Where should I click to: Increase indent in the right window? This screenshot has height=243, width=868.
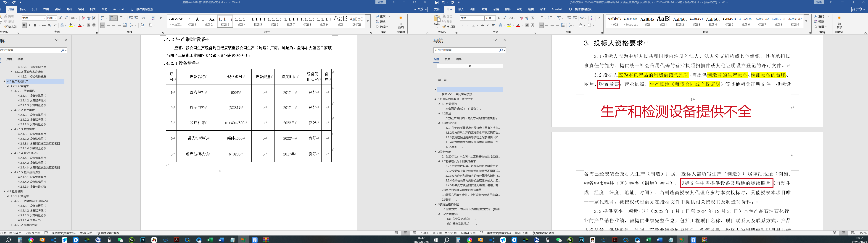tap(575, 18)
